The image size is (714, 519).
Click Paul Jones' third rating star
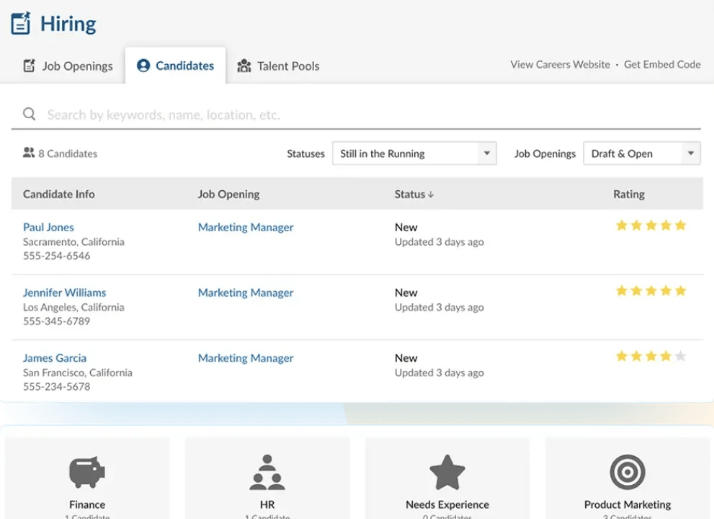pyautogui.click(x=651, y=225)
